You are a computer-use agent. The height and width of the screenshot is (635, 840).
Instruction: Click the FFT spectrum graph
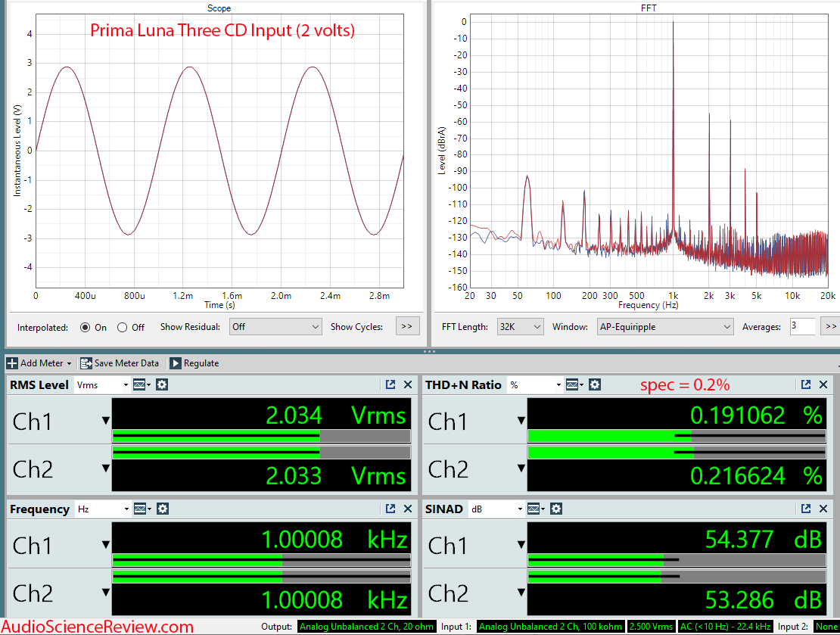649,151
